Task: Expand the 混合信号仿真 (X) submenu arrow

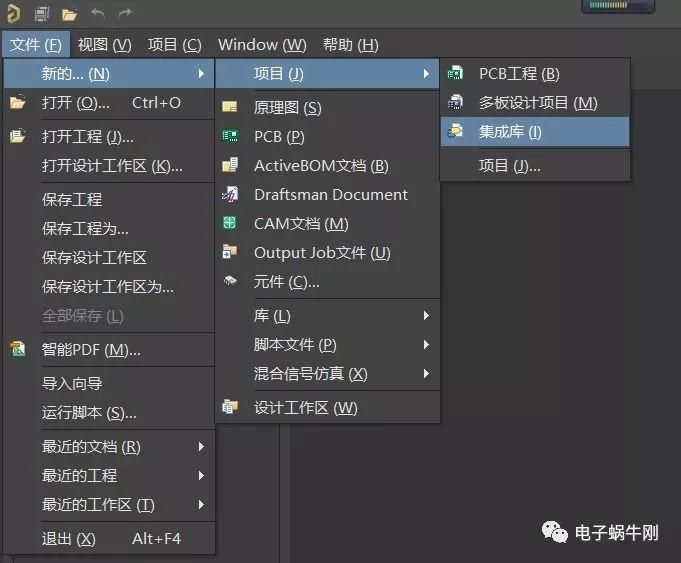Action: click(x=426, y=374)
